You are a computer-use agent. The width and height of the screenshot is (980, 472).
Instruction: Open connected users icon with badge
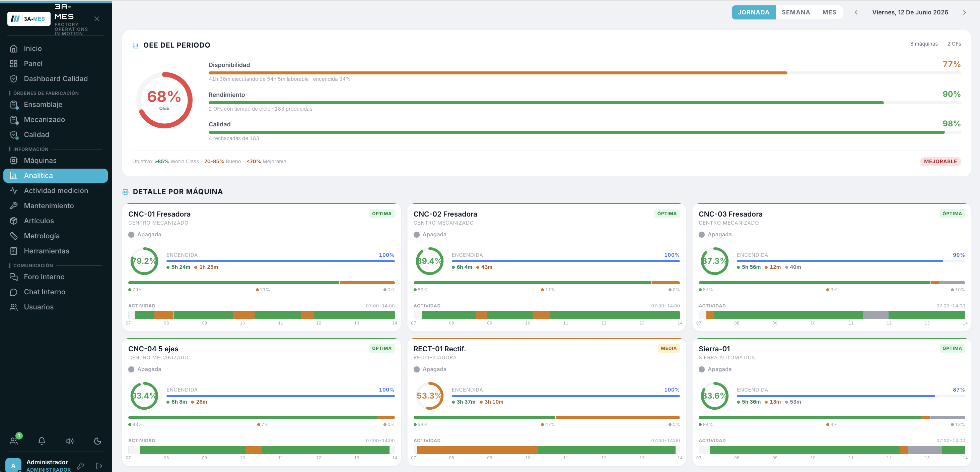(x=14, y=441)
